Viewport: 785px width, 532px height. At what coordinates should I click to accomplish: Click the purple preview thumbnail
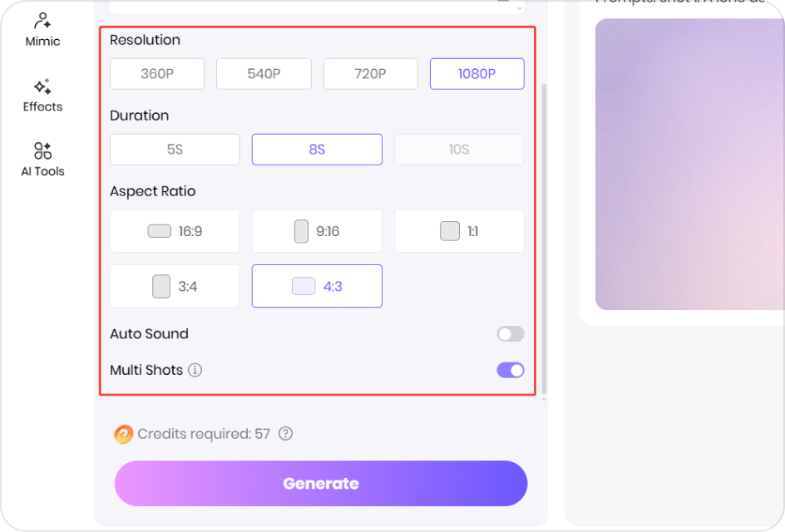[x=699, y=166]
